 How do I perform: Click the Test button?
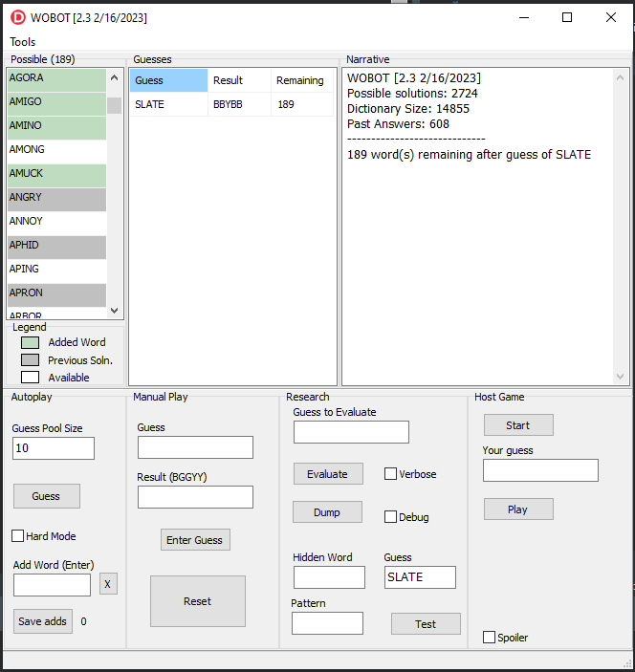tap(426, 624)
